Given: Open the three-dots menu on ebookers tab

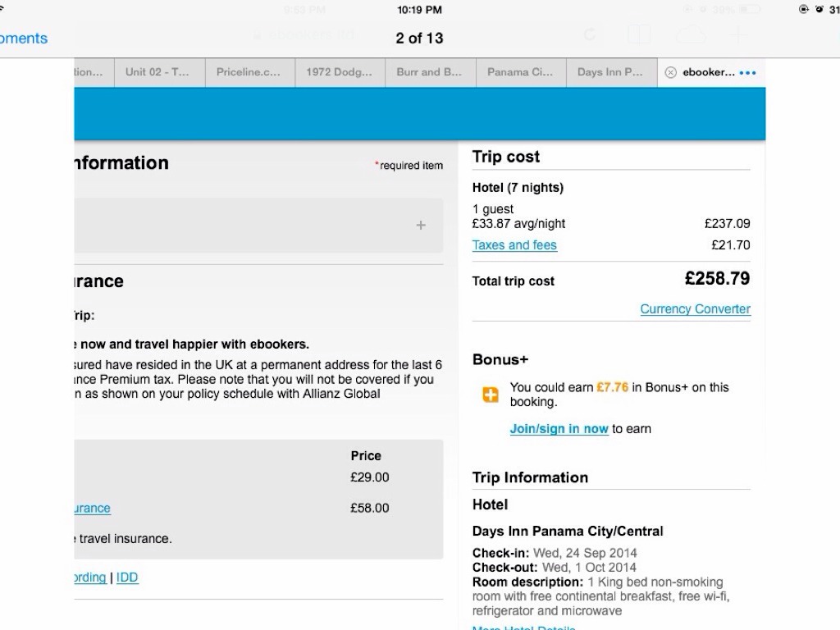Looking at the screenshot, I should click(746, 72).
